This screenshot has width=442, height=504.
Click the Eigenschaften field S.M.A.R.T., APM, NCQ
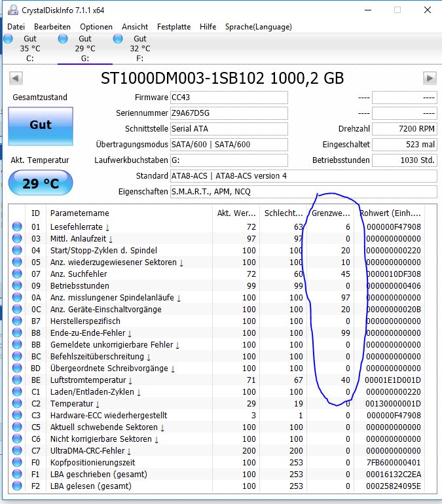[303, 192]
